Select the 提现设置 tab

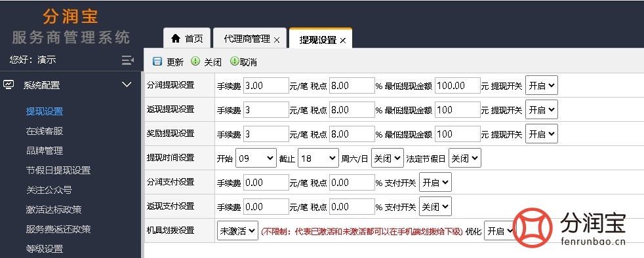pos(320,38)
